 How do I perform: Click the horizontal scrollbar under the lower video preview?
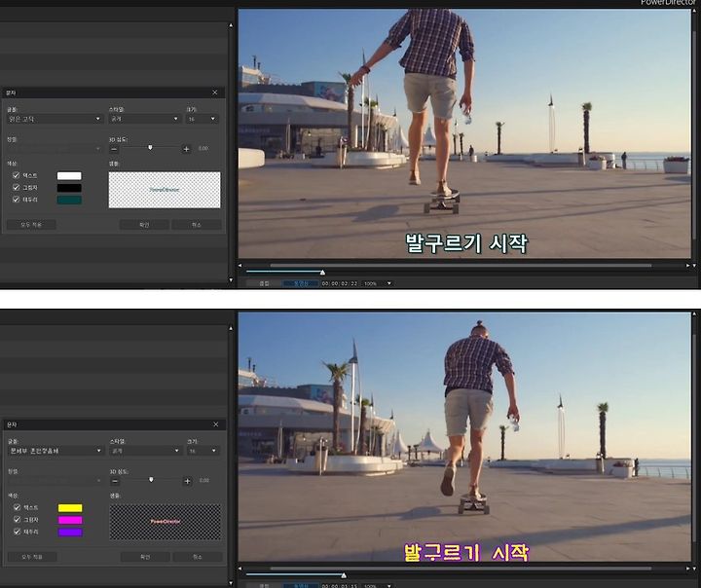pyautogui.click(x=461, y=569)
